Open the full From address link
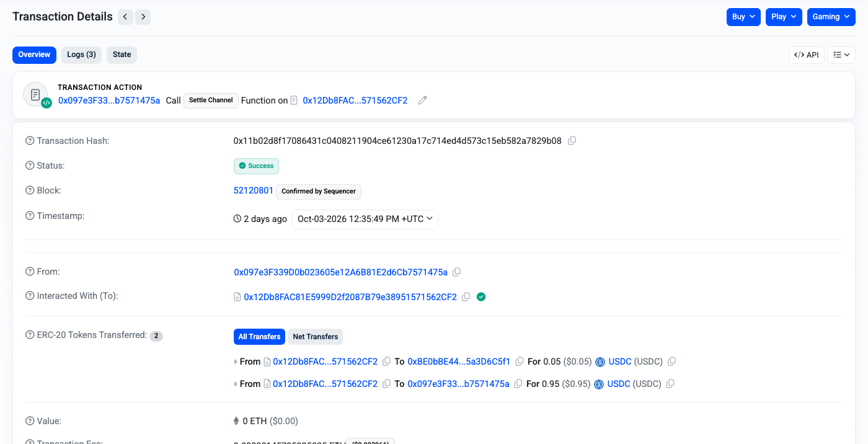This screenshot has height=444, width=868. pos(341,272)
